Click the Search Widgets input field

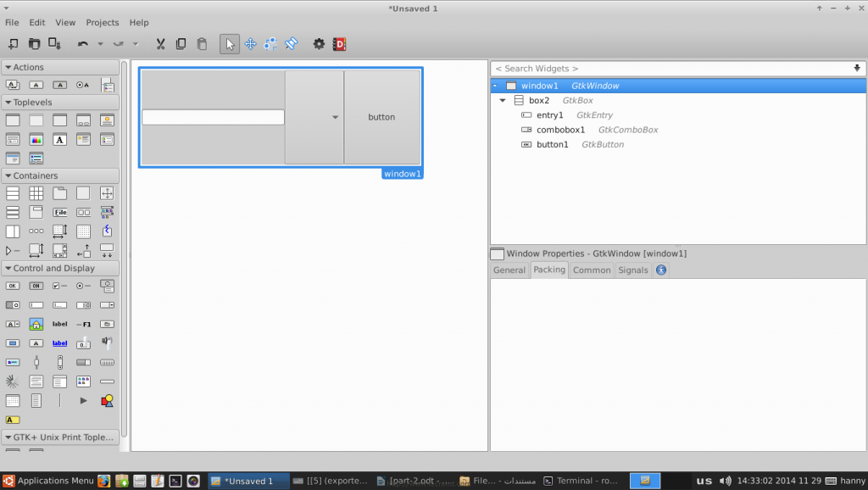tap(670, 69)
